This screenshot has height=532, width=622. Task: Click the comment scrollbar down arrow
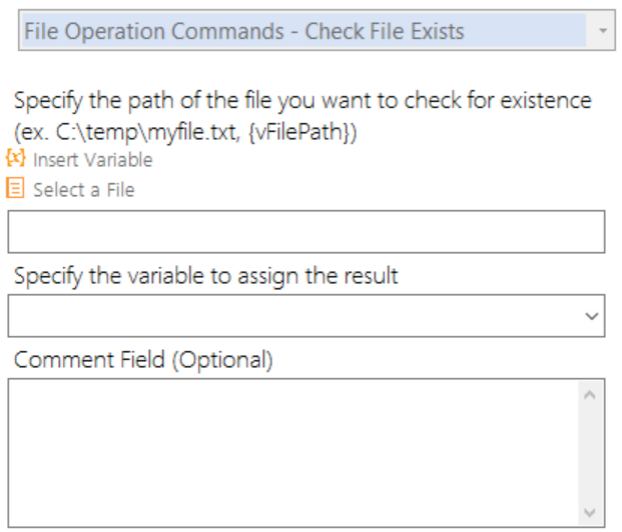coord(590,512)
